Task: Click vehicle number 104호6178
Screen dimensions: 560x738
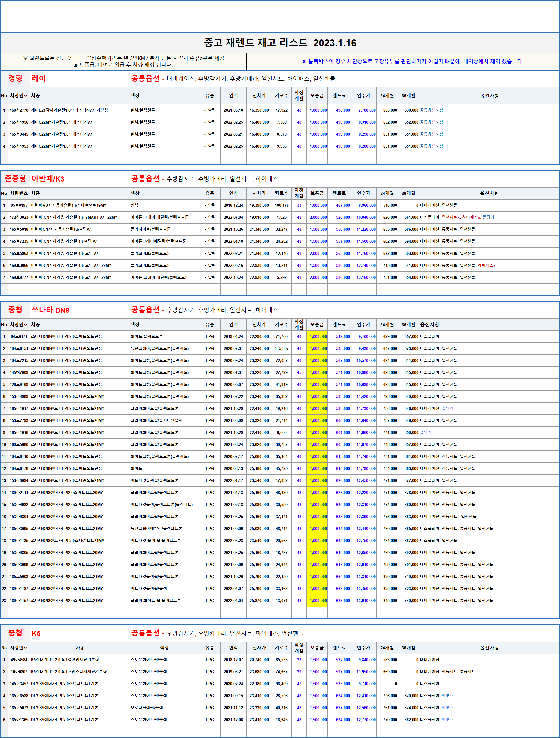Action: click(19, 468)
